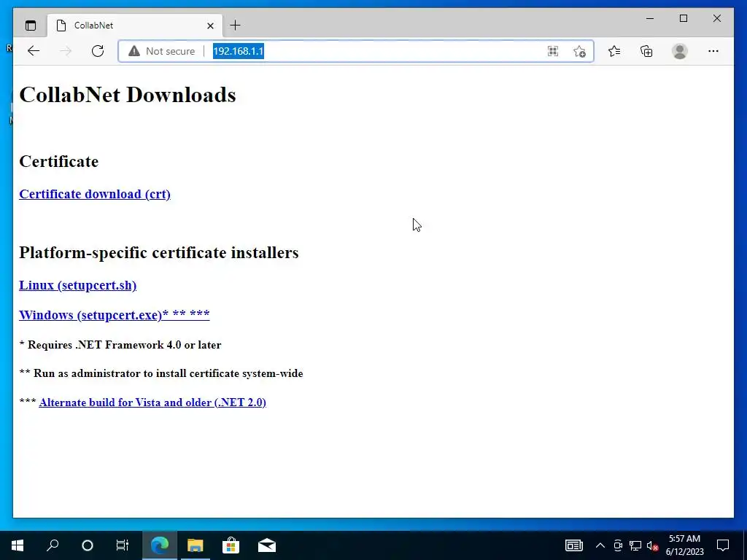Click the CollabNet Downloads heading
The image size is (747, 560).
tap(128, 95)
